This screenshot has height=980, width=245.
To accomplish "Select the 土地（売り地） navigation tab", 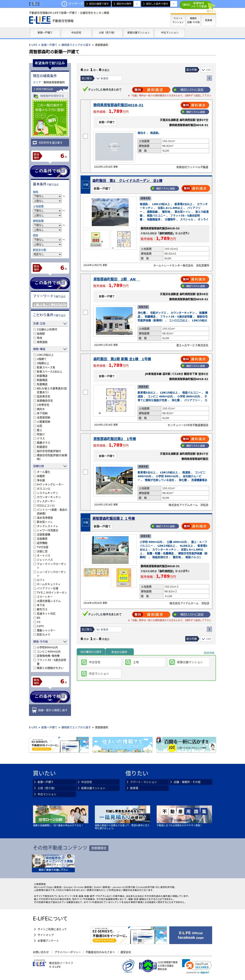I will 107,33.
